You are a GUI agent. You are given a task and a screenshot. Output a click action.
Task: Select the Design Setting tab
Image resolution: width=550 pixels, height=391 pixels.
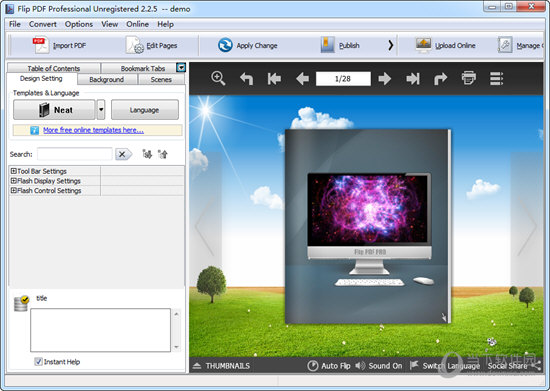(41, 79)
